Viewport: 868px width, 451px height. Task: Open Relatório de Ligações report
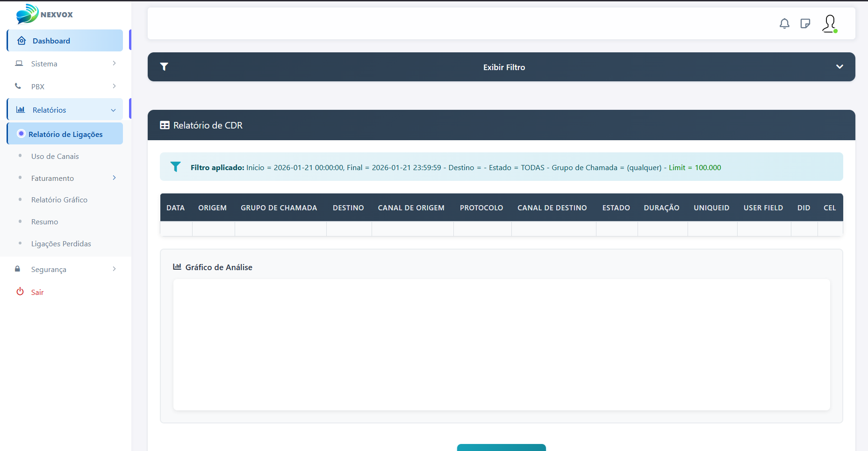click(x=65, y=134)
